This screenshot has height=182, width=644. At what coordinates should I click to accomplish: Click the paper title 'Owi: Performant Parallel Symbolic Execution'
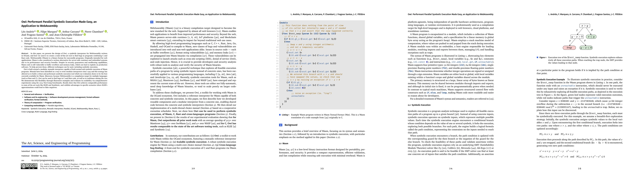click(59, 24)
